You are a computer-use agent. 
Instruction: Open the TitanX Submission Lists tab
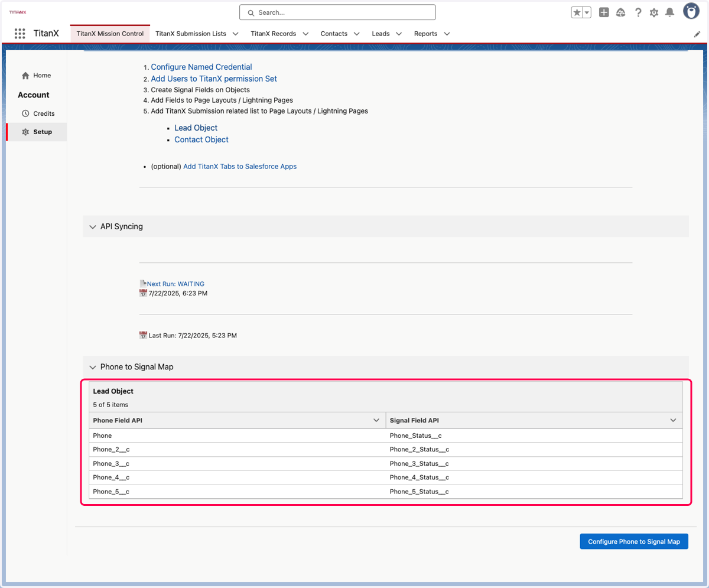[191, 34]
